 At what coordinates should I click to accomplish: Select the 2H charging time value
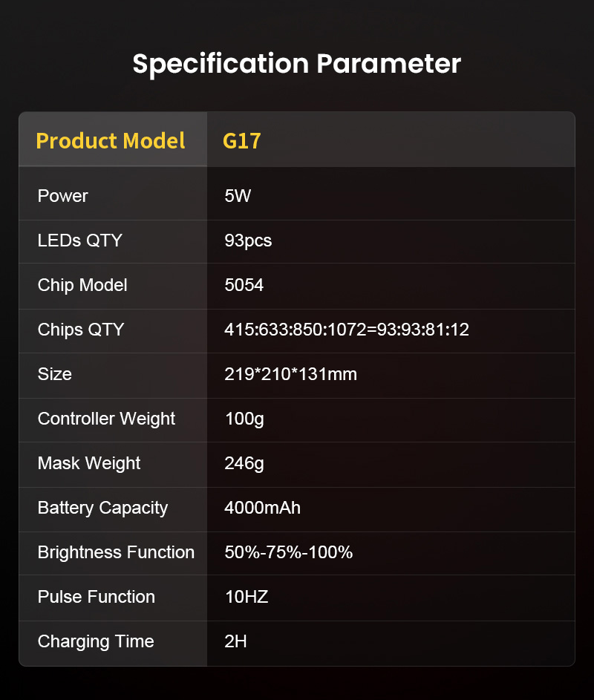click(x=235, y=641)
